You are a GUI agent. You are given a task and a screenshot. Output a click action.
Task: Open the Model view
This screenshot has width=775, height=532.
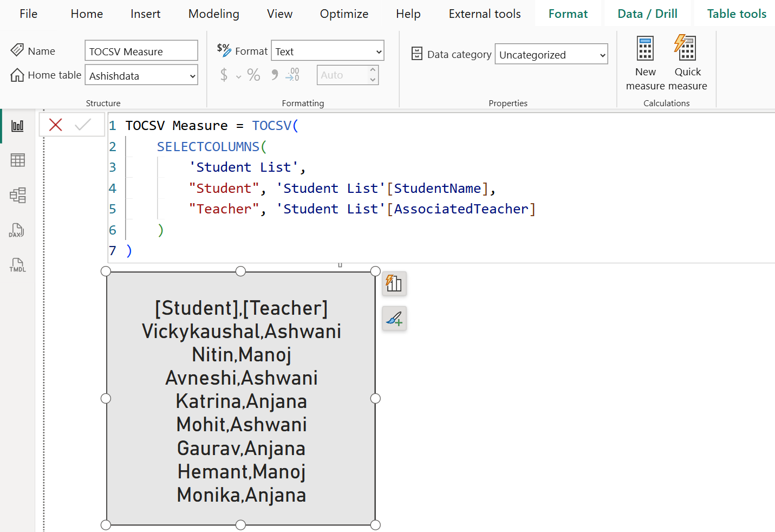[x=17, y=195]
